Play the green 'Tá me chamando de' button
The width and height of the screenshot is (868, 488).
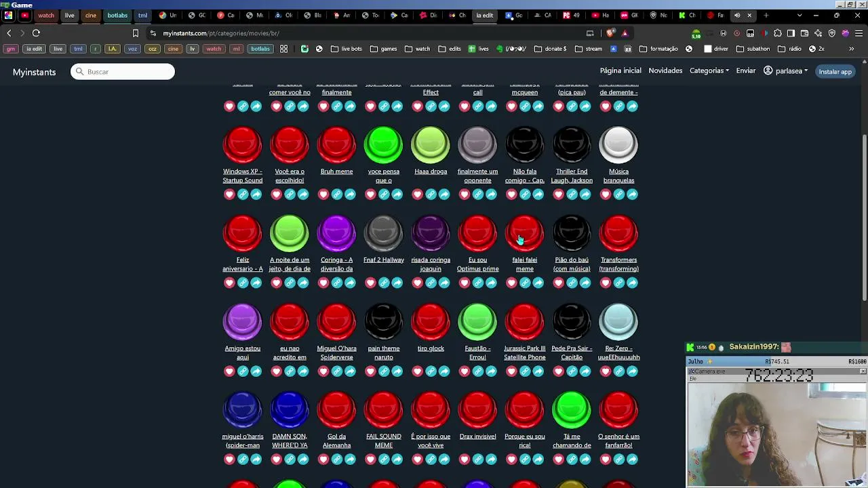[x=572, y=409]
